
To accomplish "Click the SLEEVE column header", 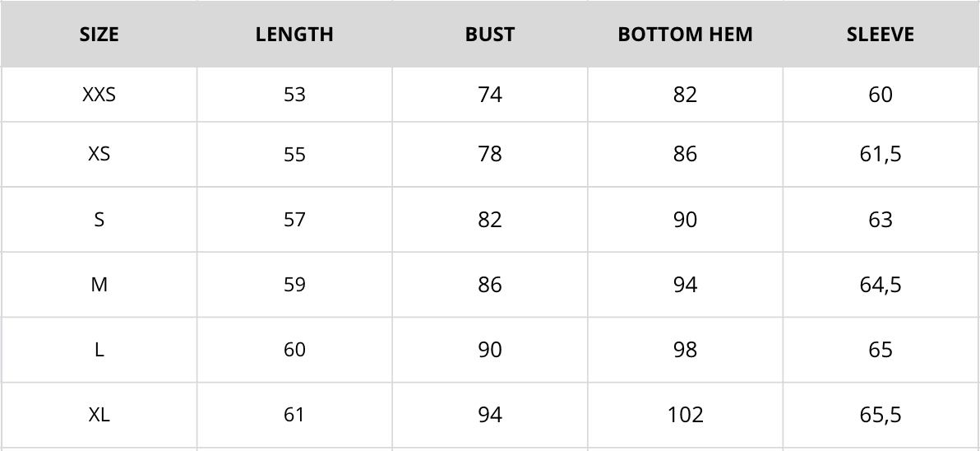I will coord(881,35).
